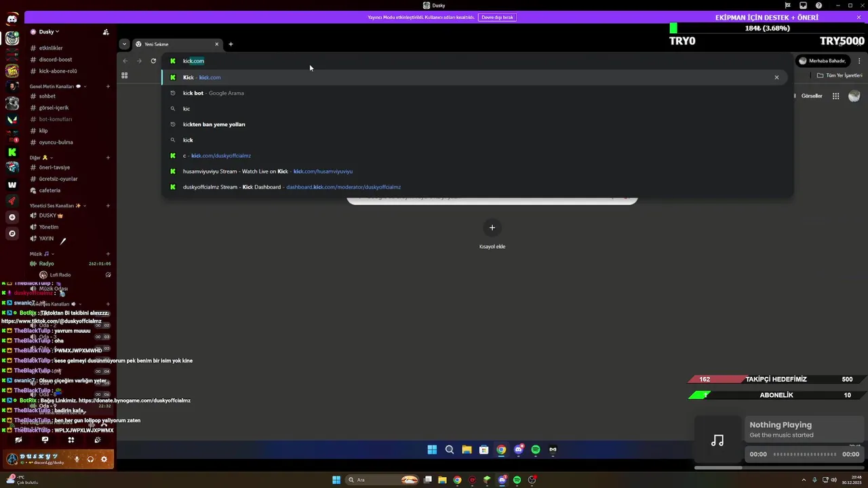Open Chrome three-dot menu
Screen dimensions: 868x488
[x=859, y=61]
